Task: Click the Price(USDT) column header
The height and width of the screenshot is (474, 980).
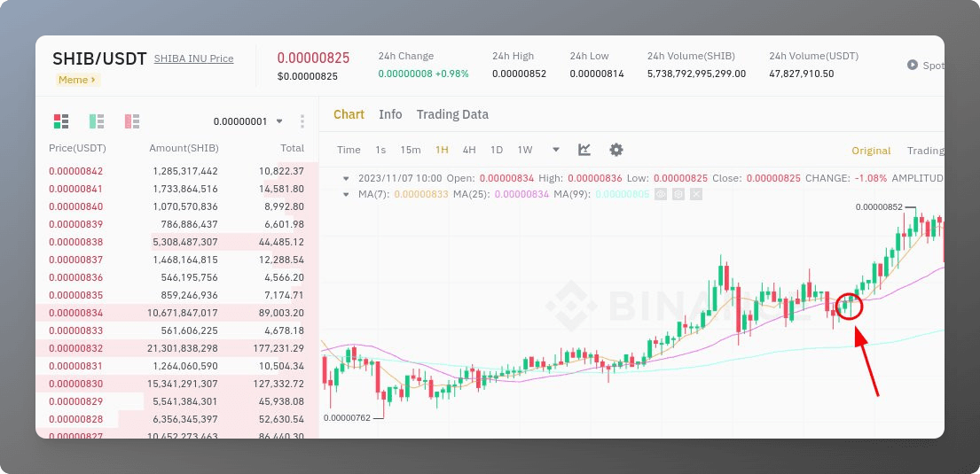Action: tap(77, 148)
